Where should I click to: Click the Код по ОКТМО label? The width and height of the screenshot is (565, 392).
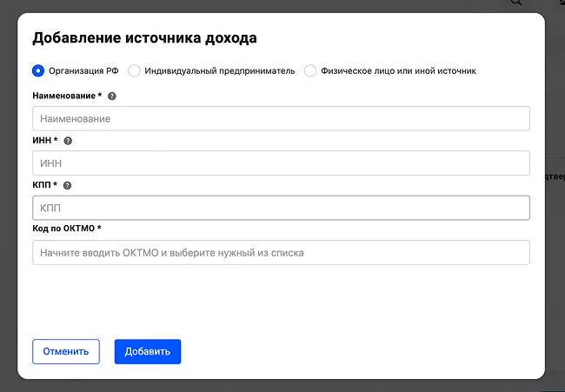pos(66,229)
